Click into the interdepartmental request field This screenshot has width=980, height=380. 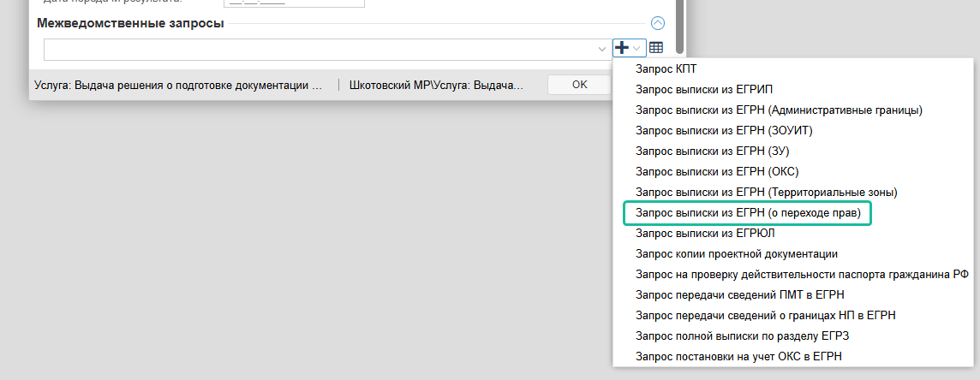click(317, 50)
